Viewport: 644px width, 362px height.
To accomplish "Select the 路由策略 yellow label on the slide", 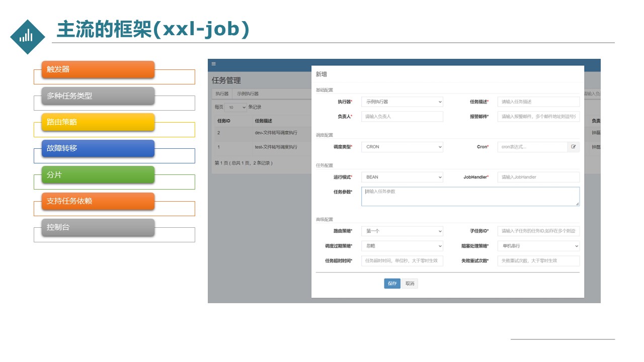I will tap(98, 122).
